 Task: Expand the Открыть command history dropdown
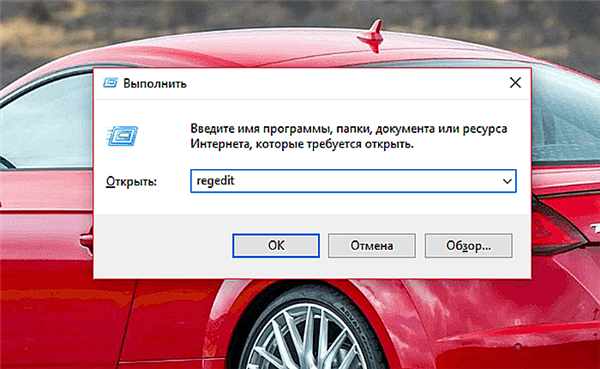coord(507,181)
